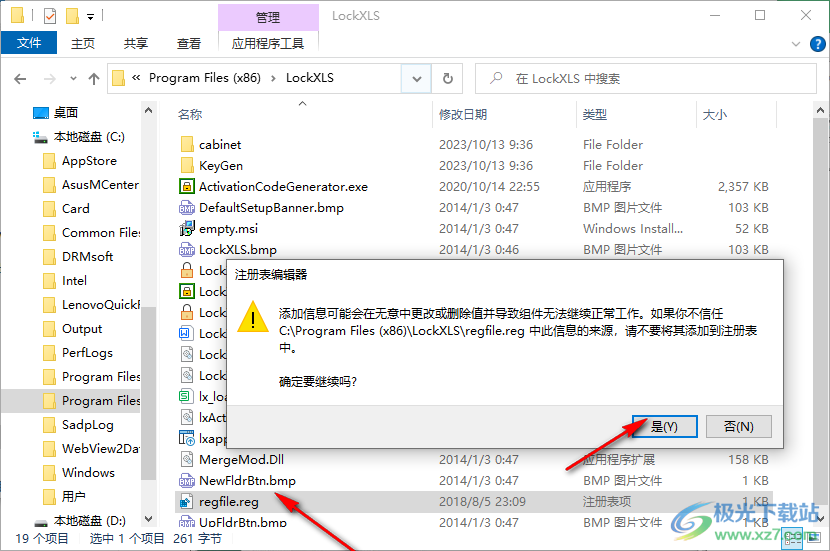This screenshot has height=551, width=830.
Task: Go back with the back arrow
Action: (20, 79)
